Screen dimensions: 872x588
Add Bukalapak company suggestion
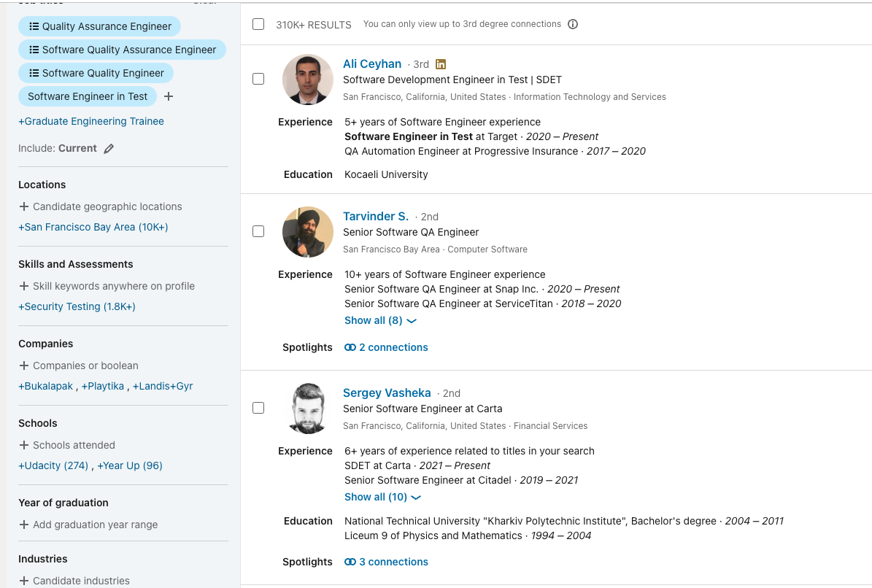tap(45, 386)
